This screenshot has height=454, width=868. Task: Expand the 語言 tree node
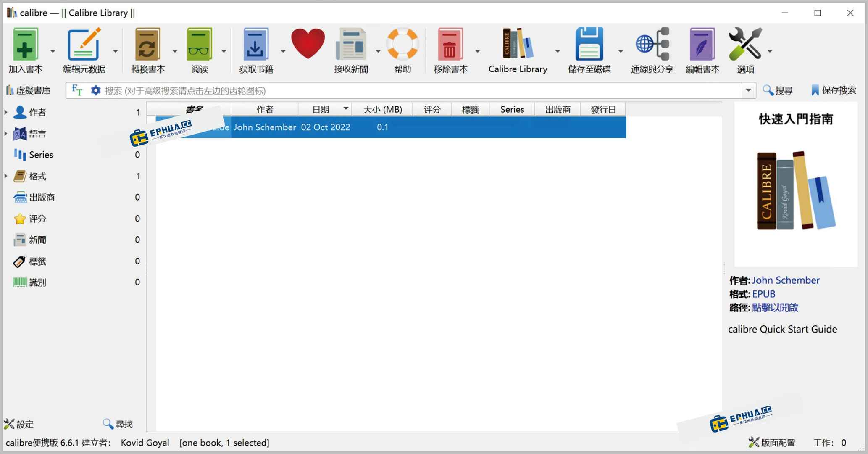[x=6, y=133]
